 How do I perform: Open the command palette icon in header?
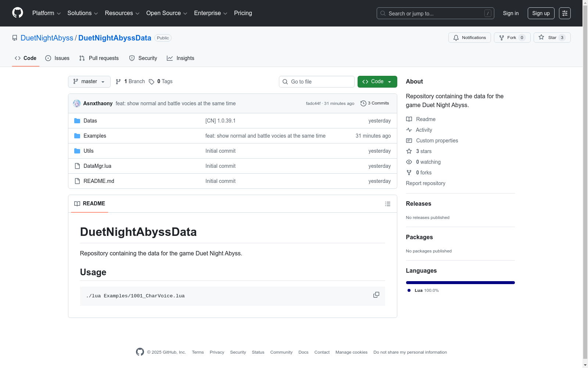565,13
